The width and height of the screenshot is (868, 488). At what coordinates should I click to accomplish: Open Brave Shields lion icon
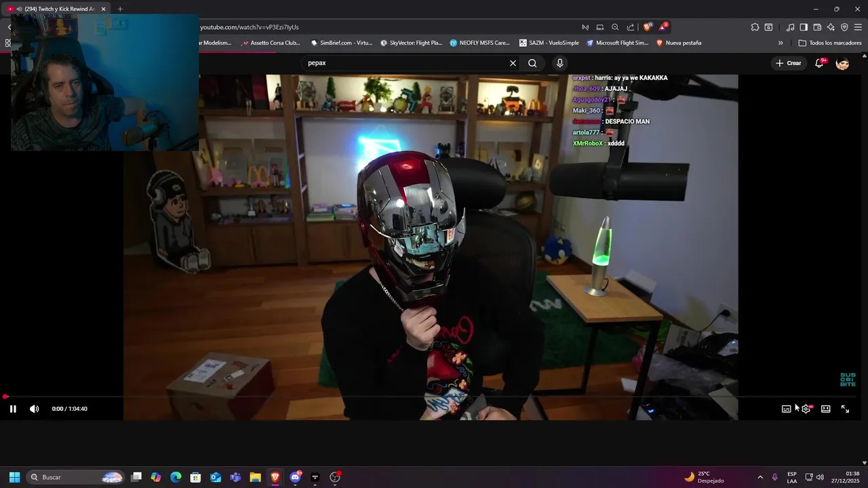click(x=647, y=27)
